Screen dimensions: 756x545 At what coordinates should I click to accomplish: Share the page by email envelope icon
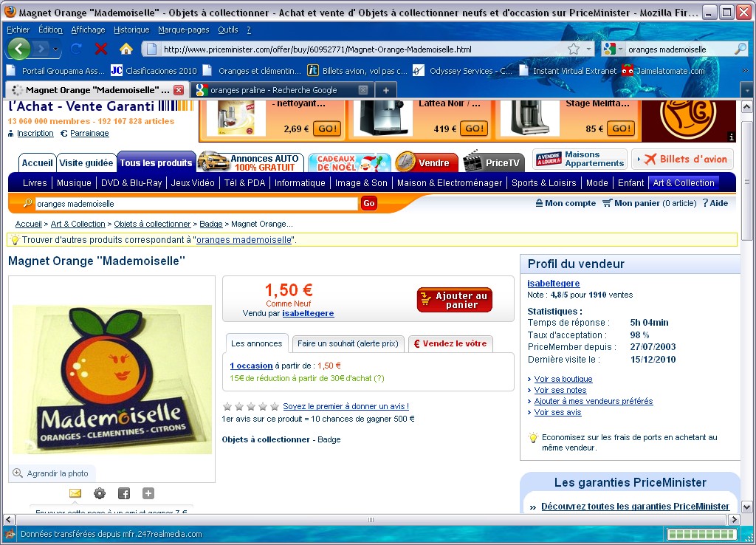tap(75, 493)
